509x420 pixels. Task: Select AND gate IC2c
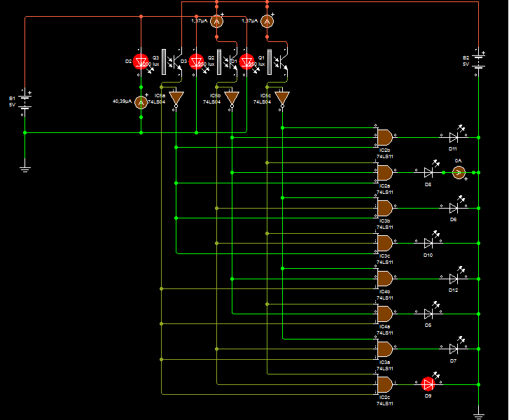click(385, 384)
